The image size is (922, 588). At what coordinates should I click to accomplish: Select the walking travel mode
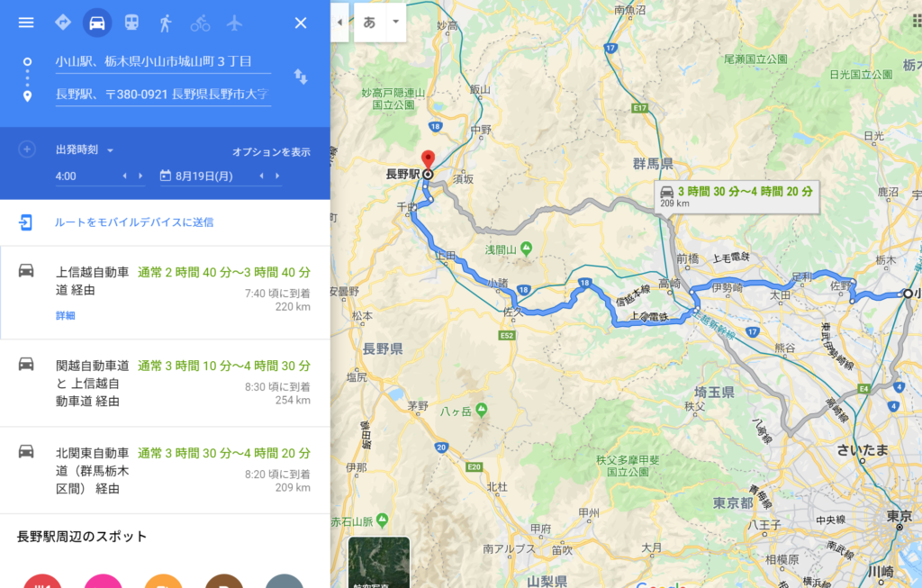166,23
